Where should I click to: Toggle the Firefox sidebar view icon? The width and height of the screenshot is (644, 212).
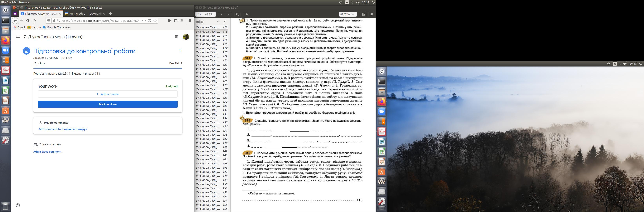click(x=176, y=21)
